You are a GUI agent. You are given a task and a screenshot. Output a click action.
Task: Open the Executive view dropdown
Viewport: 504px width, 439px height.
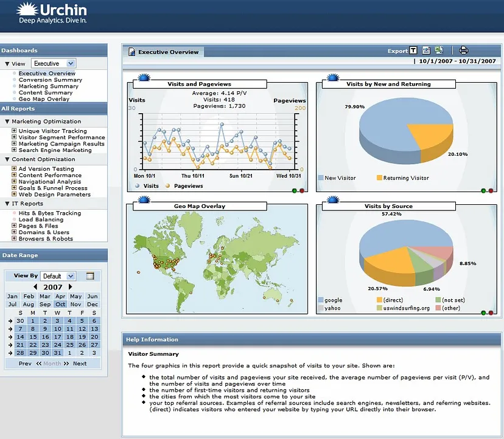coord(54,63)
